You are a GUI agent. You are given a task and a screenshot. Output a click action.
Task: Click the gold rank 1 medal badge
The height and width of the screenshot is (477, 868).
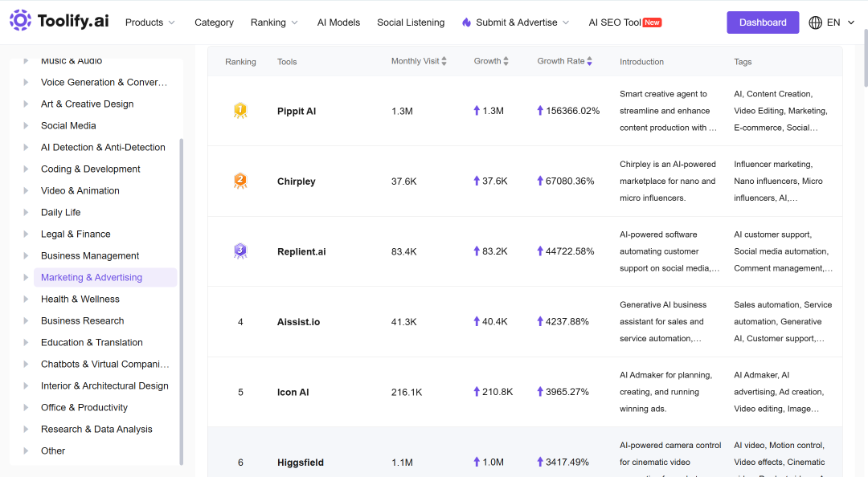pyautogui.click(x=240, y=111)
